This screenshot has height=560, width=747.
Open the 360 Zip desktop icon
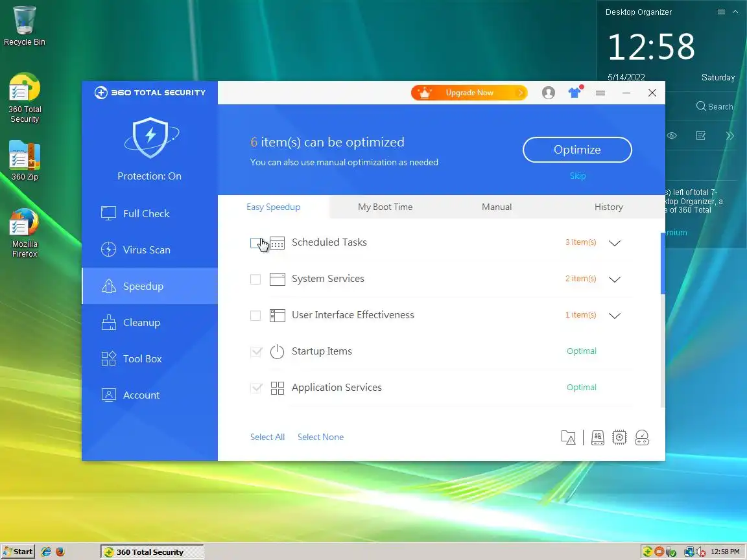click(x=24, y=161)
